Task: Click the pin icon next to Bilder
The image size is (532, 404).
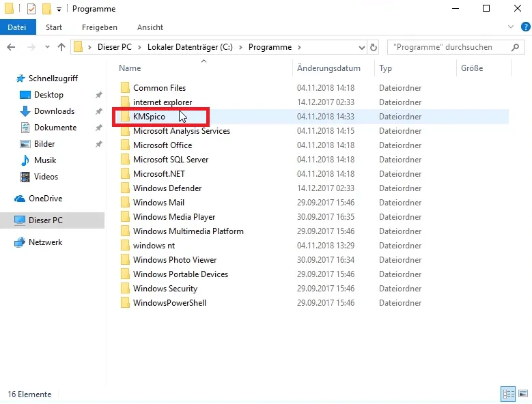Action: tap(98, 144)
